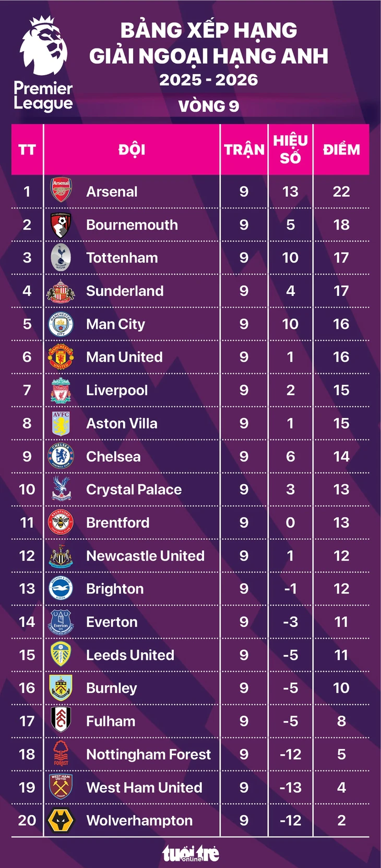Click the ĐIỂM column header
This screenshot has height=868, width=381.
pyautogui.click(x=341, y=150)
